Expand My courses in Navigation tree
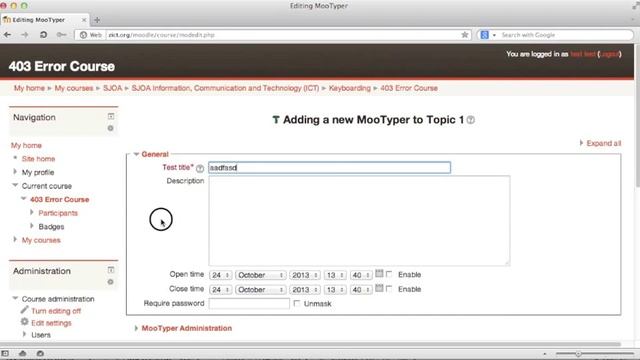The height and width of the screenshot is (360, 640). coord(15,239)
